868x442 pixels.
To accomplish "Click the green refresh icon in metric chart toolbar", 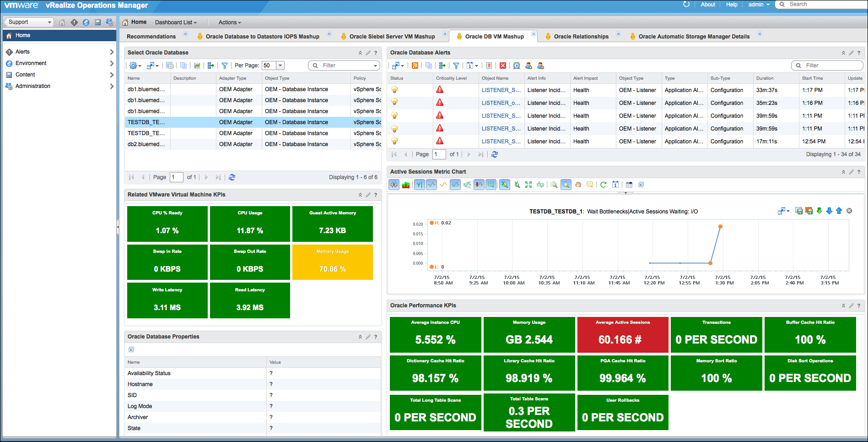I will [603, 185].
